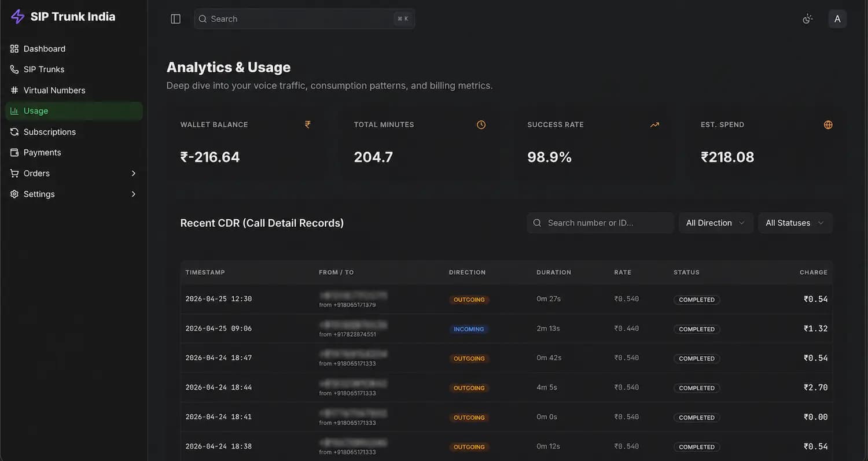Click the DURATION column header
This screenshot has height=461, width=868.
click(x=554, y=272)
